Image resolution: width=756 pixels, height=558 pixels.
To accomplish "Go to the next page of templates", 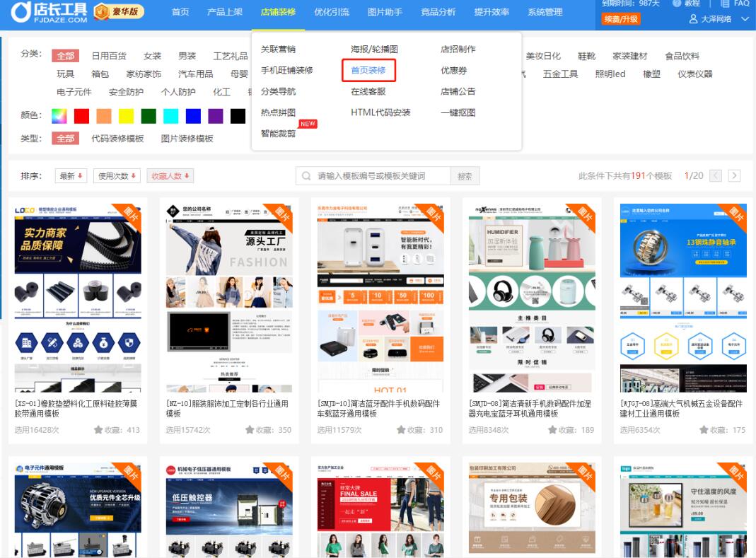I will coord(734,175).
